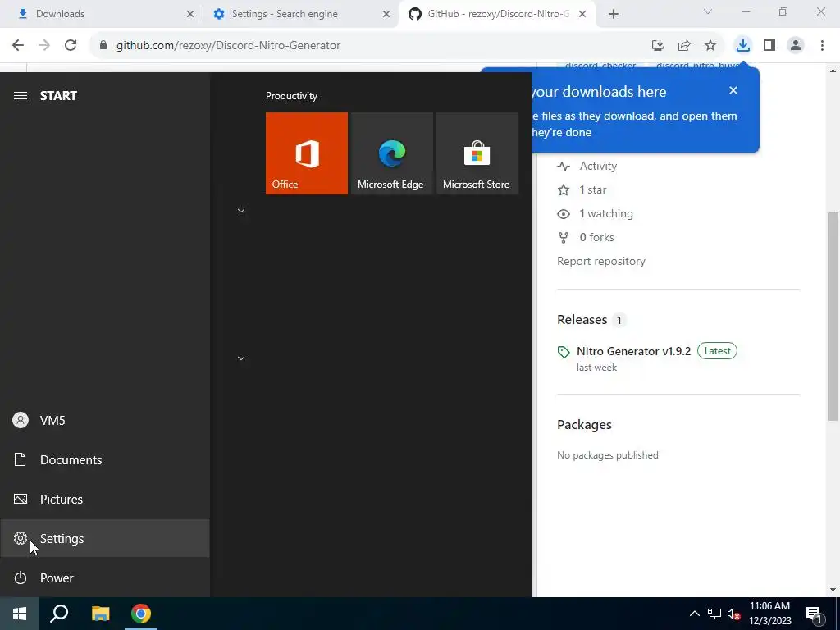Image resolution: width=840 pixels, height=630 pixels.
Task: Reload the GitHub page
Action: tap(71, 46)
